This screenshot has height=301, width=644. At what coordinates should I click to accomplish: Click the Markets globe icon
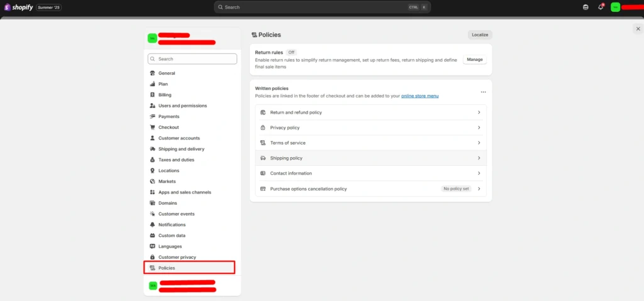(x=152, y=182)
